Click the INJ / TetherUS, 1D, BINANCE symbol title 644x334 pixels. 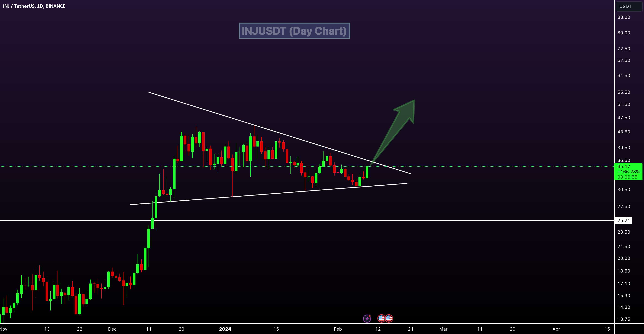[x=34, y=6]
